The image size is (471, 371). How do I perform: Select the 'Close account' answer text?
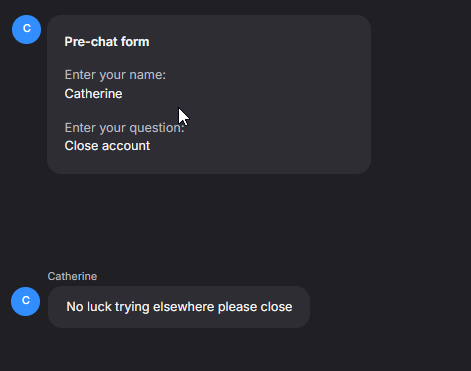(107, 146)
